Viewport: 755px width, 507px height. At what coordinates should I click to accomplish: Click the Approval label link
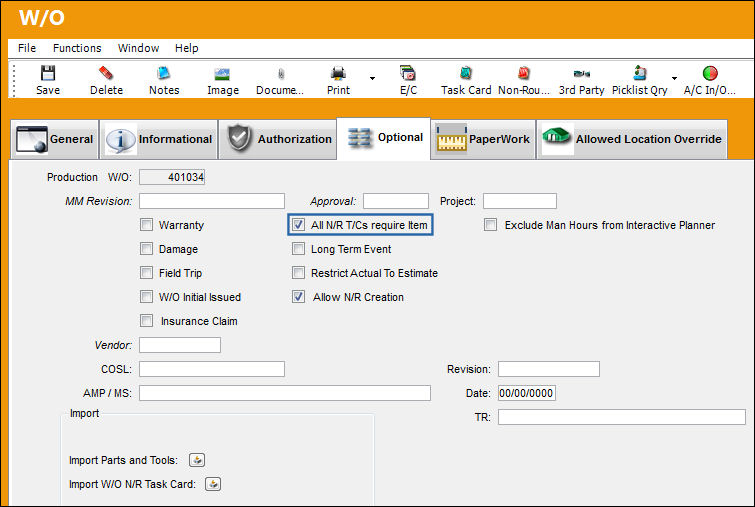pos(333,201)
